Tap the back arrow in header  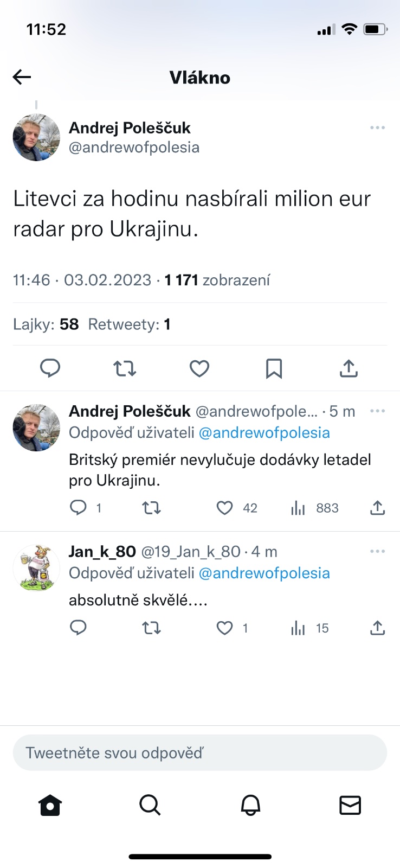(22, 78)
